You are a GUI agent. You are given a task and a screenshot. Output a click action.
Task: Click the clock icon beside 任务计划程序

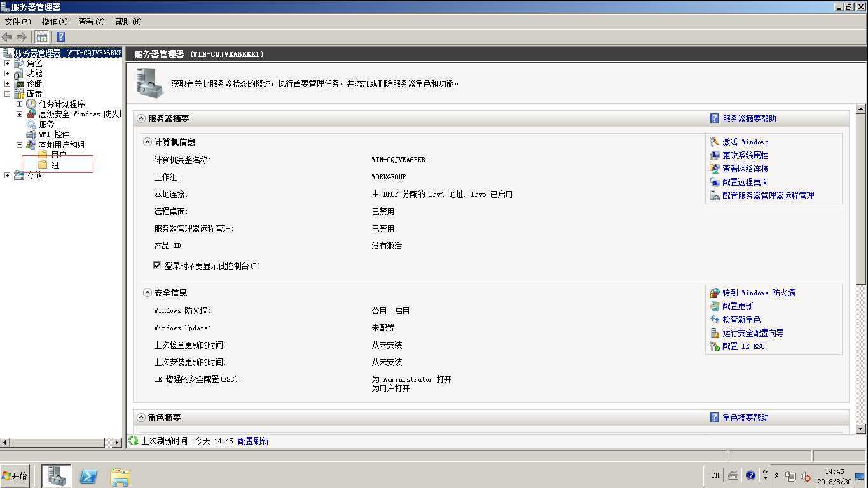point(31,104)
